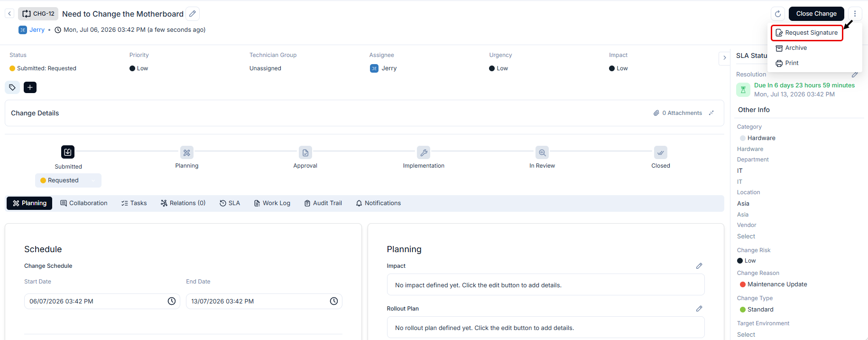Viewport: 868px width, 340px height.
Task: Edit SLA Resolution with pencil icon
Action: pos(854,75)
